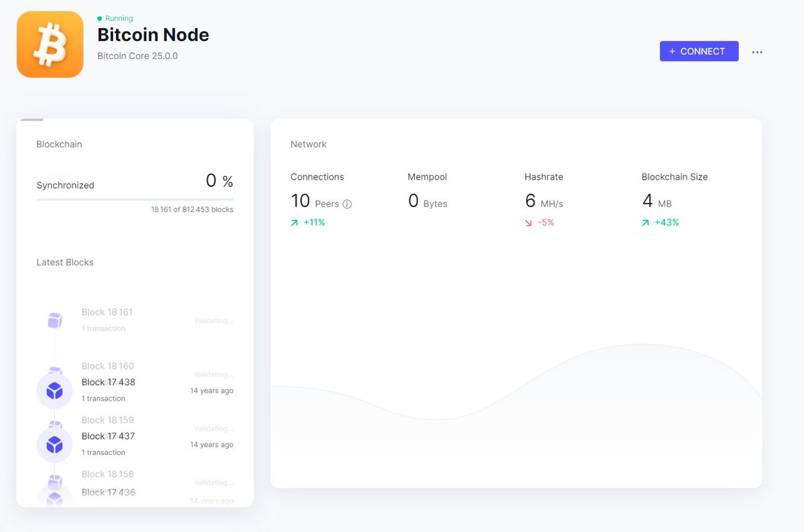The image size is (804, 532).
Task: Open the three-dots more options menu
Action: point(757,52)
